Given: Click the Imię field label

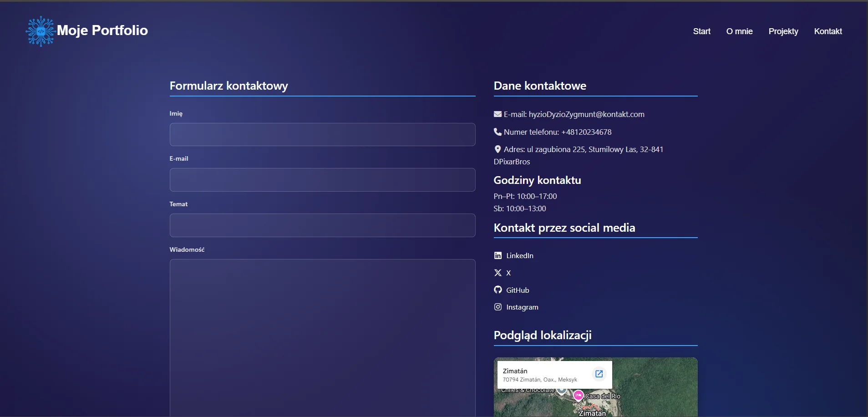Looking at the screenshot, I should [x=176, y=113].
